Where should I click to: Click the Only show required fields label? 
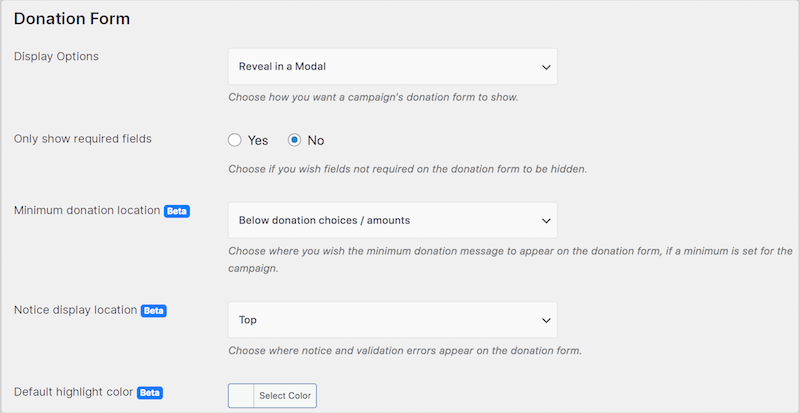coord(83,139)
